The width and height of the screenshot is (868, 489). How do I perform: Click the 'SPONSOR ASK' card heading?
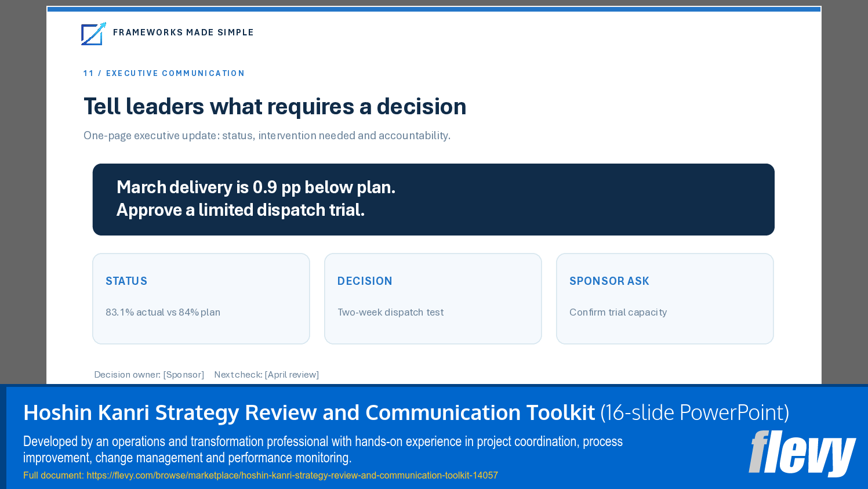point(609,281)
